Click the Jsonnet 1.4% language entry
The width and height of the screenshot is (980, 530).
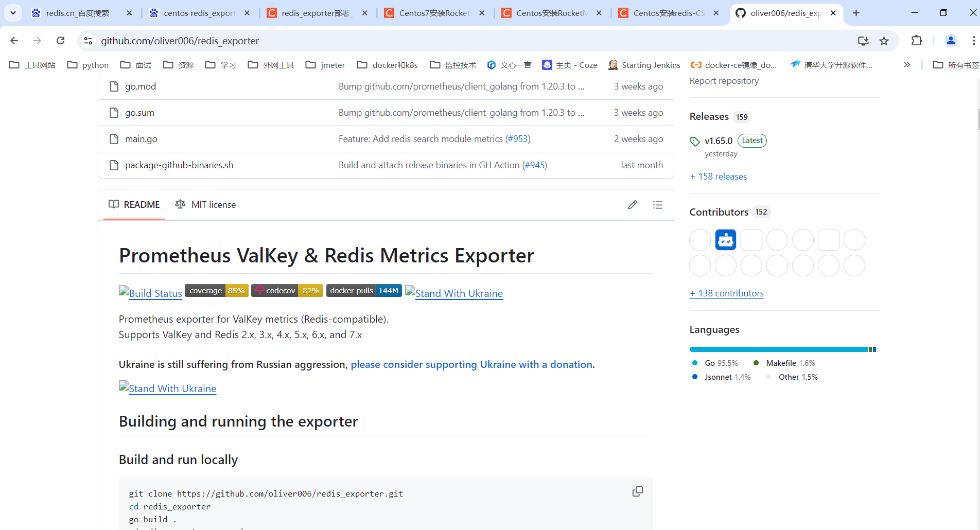click(x=722, y=377)
